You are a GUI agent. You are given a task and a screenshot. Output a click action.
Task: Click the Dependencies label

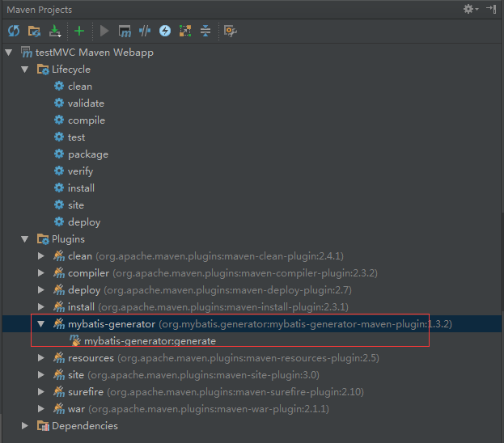(x=85, y=426)
